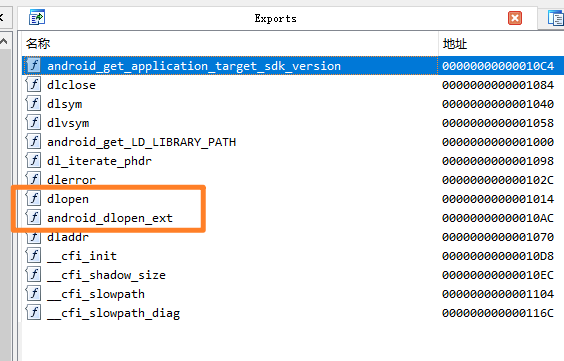Click function icon beside android_get_application_target_sdk_version

pyautogui.click(x=33, y=65)
